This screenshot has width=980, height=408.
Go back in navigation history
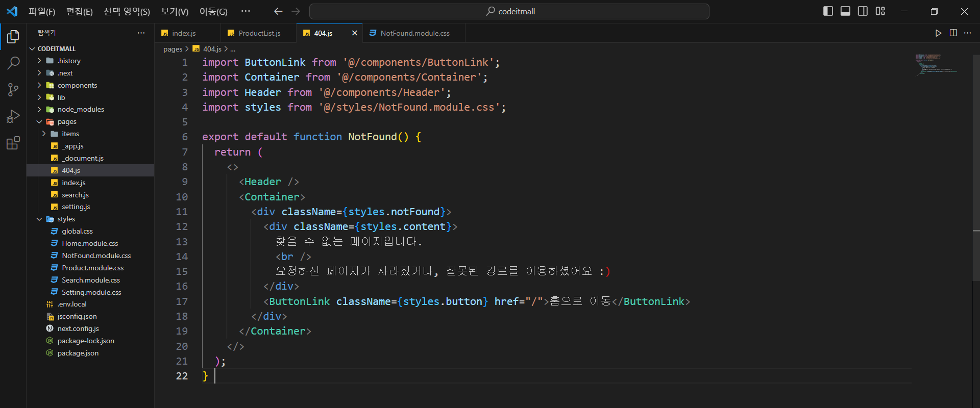point(278,11)
